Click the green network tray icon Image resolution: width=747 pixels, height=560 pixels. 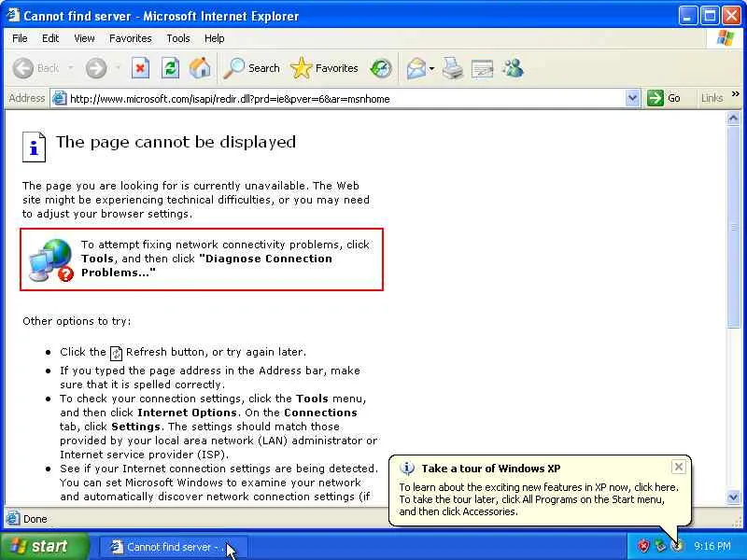pyautogui.click(x=660, y=546)
